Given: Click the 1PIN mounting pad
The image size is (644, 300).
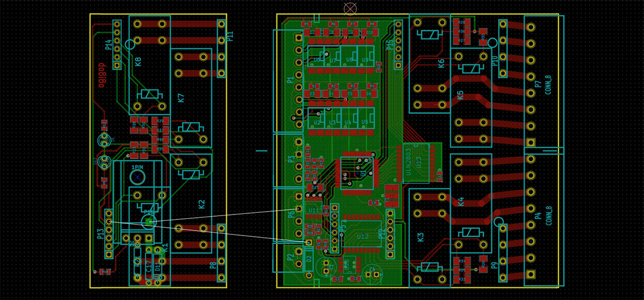Looking at the screenshot, I should coord(137,177).
